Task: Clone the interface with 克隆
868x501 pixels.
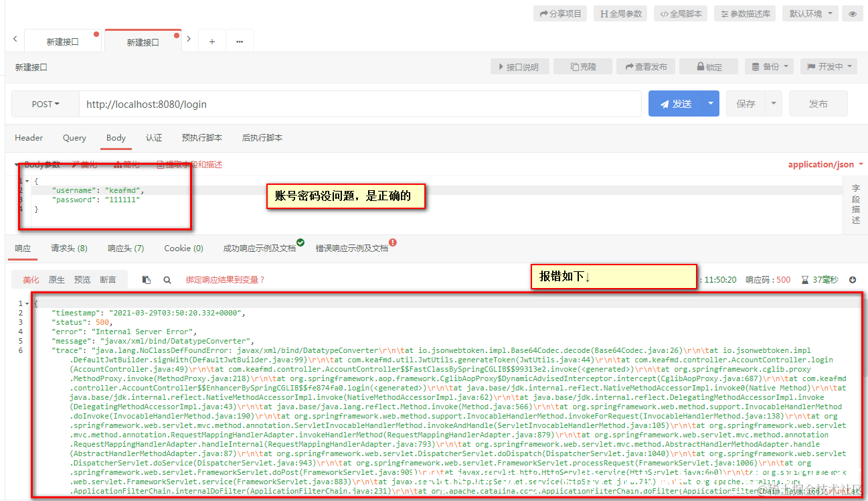Action: pos(583,67)
